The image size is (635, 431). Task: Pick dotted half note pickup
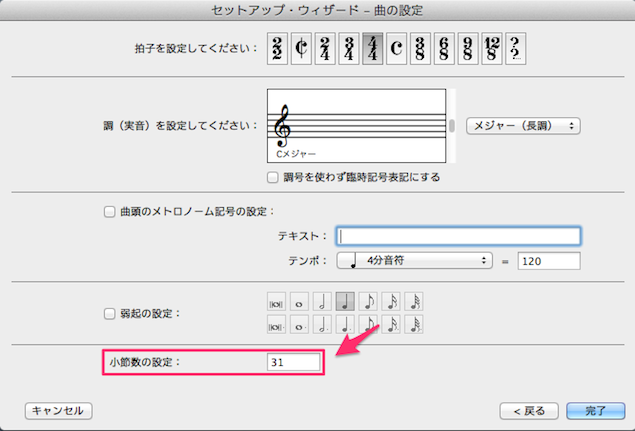click(322, 325)
